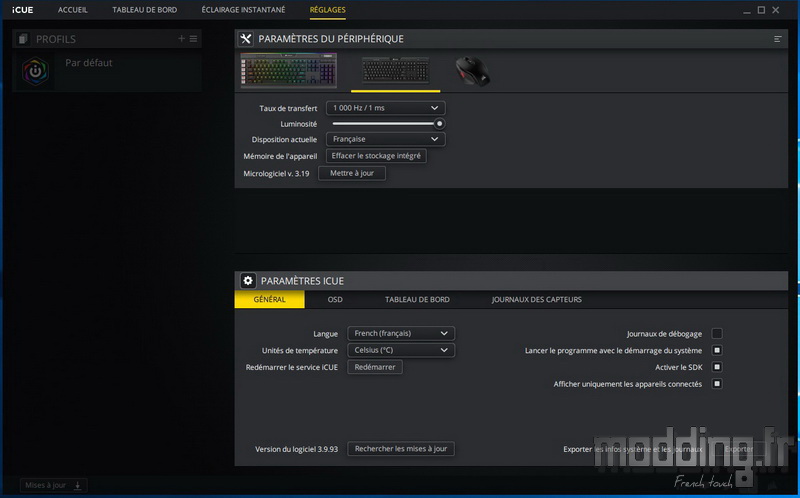Click the Micrologiciel v. 3.19 text
This screenshot has width=800, height=498.
(x=276, y=173)
